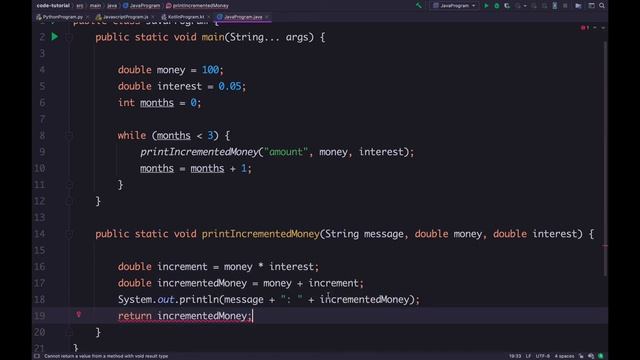Switch to JavascriptProgram.js tab
640x360 pixels.
pyautogui.click(x=122, y=17)
